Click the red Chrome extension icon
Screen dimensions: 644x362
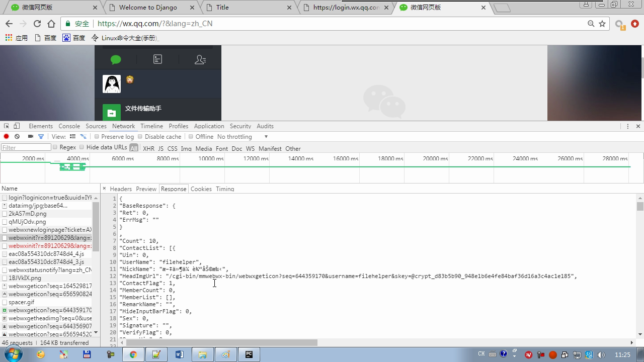tap(634, 24)
